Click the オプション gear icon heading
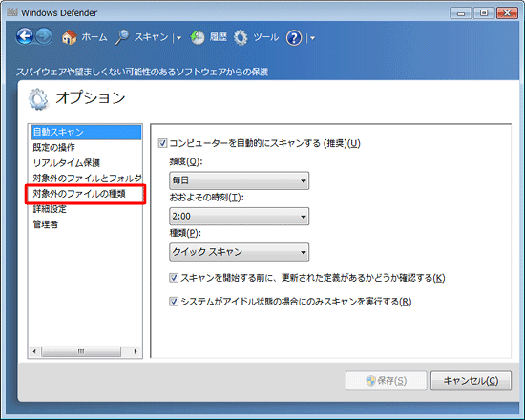Image resolution: width=525 pixels, height=420 pixels. pyautogui.click(x=38, y=99)
